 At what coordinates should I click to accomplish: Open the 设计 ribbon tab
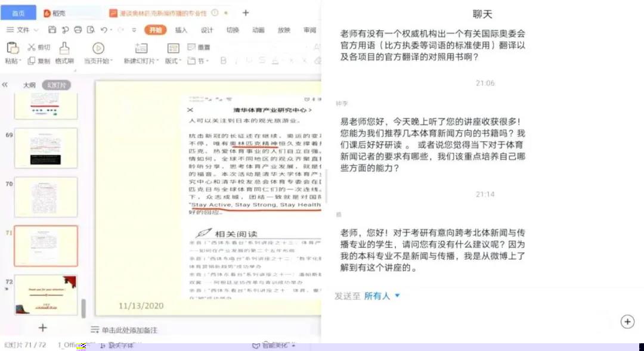coord(207,30)
